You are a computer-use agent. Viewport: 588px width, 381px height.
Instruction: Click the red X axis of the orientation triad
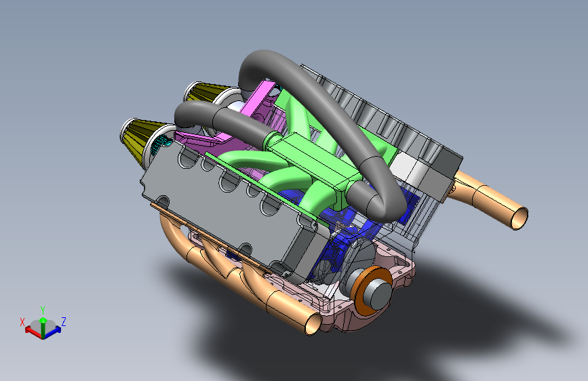coord(33,332)
